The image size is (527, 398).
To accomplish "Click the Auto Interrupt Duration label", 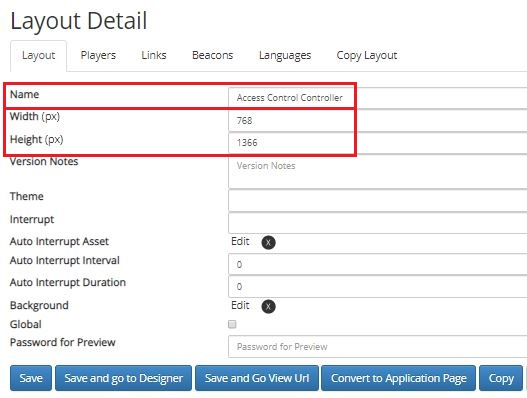I will point(68,282).
